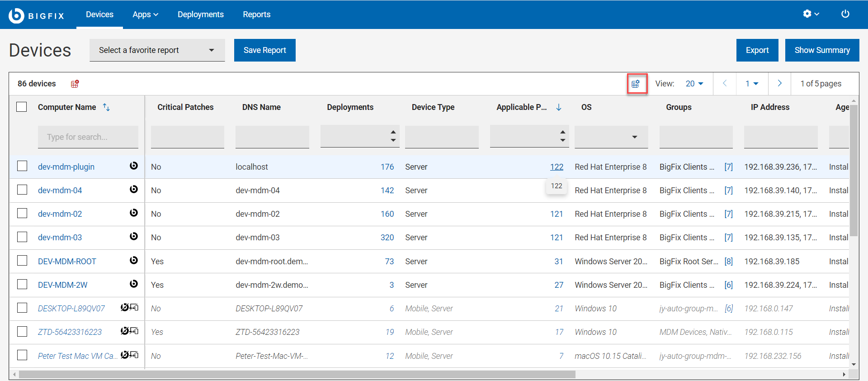868x381 pixels.
Task: Click the Save Report button
Action: [264, 50]
